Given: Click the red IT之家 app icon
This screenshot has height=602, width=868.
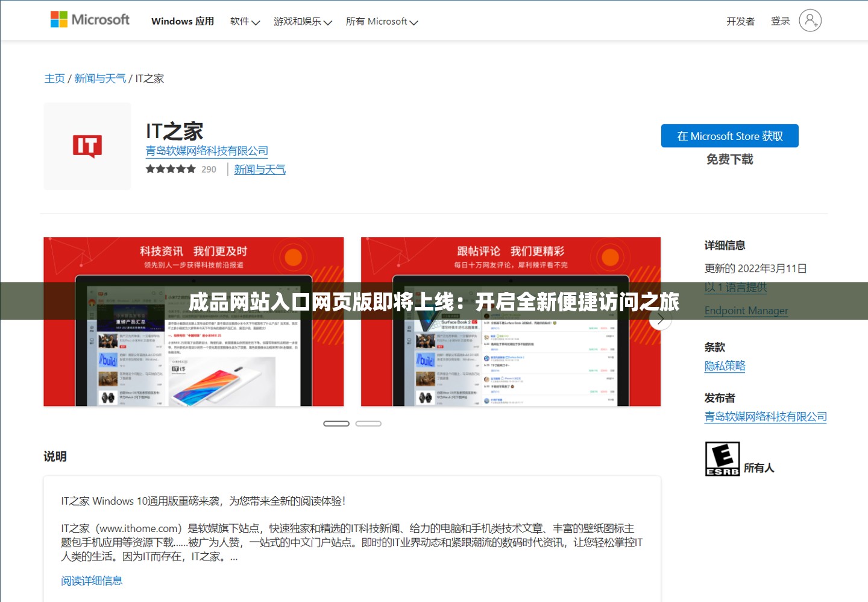Looking at the screenshot, I should point(87,145).
